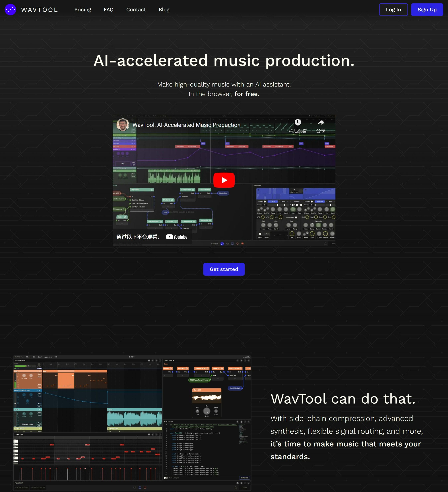Expand the chevron under the Overdrive125 node

(x=202, y=375)
